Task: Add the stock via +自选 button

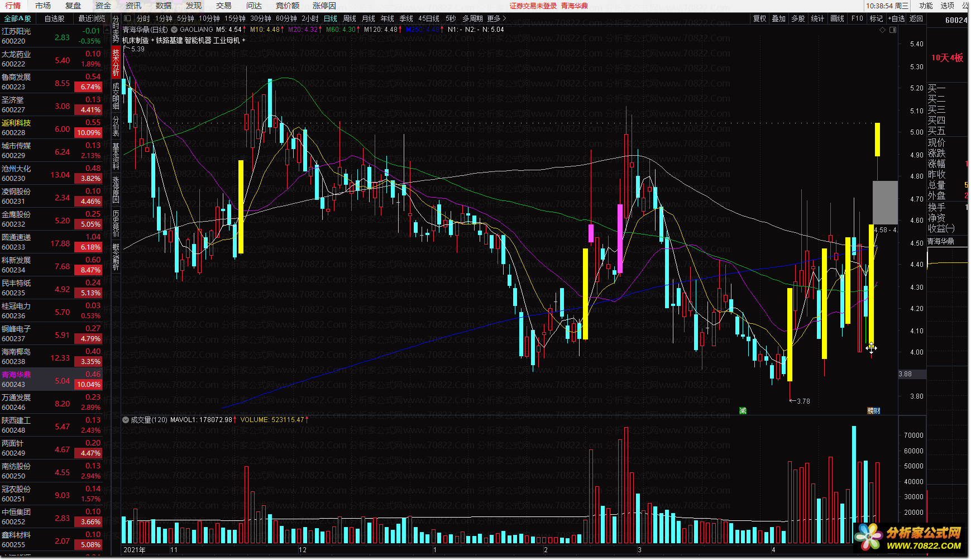Action: [896, 18]
